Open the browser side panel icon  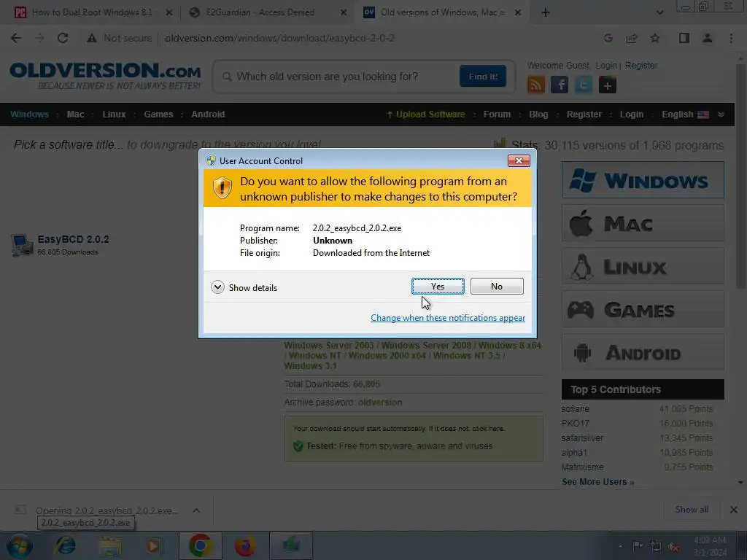[684, 38]
